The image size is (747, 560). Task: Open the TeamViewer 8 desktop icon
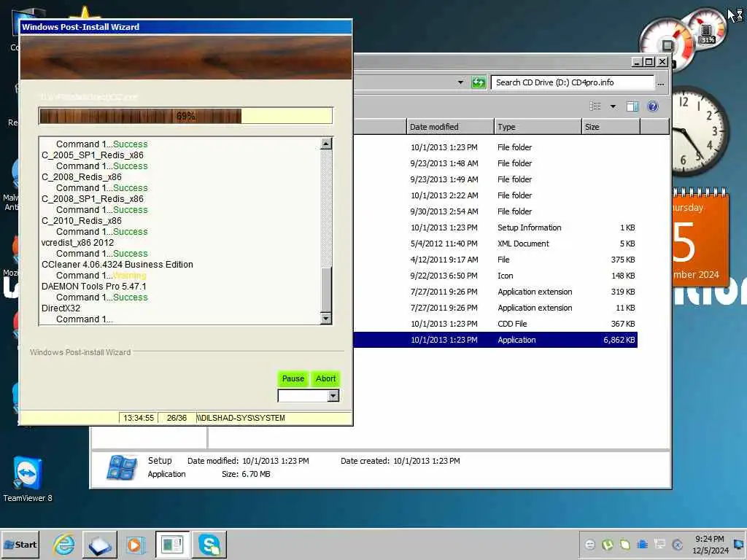(x=28, y=478)
